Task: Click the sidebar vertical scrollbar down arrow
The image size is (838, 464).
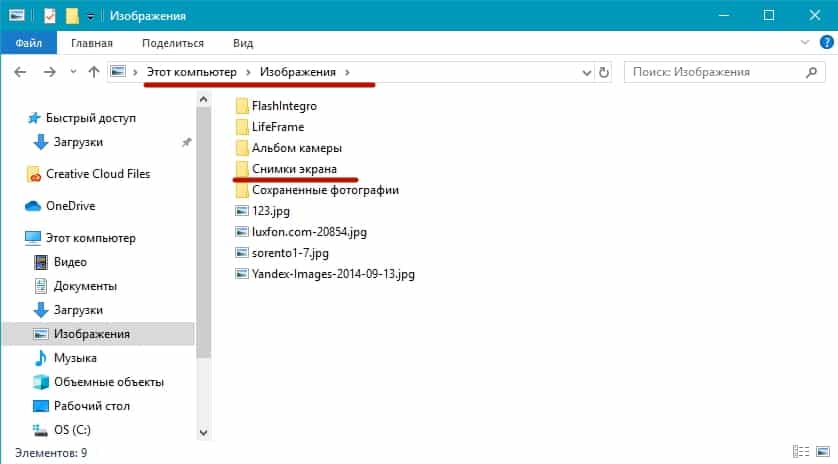Action: click(204, 432)
